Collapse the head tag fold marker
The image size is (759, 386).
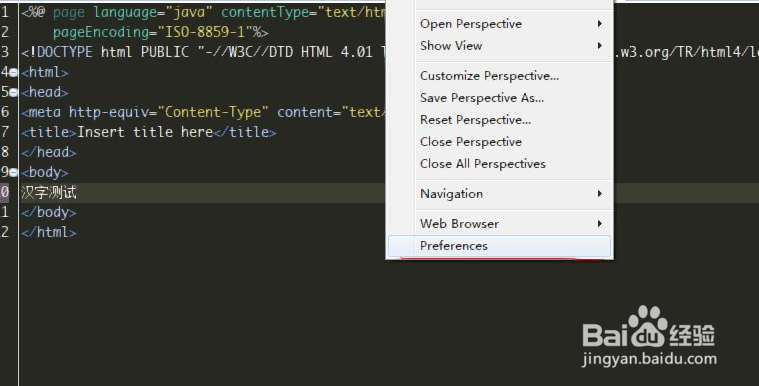(14, 93)
